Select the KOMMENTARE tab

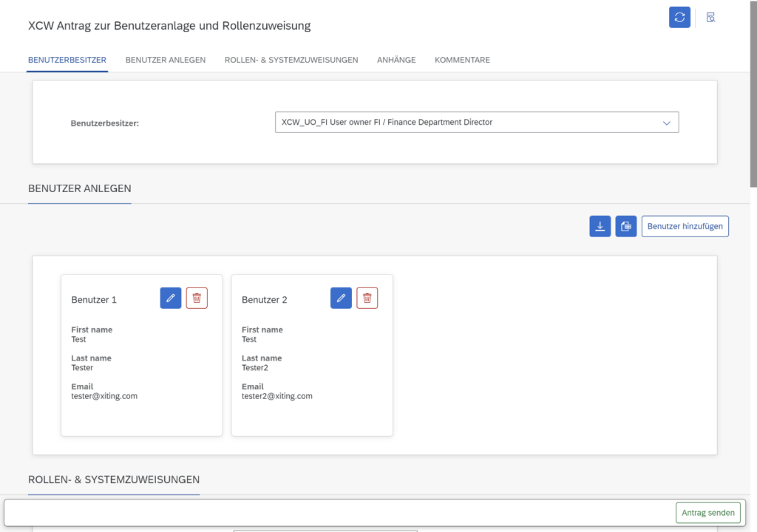coord(462,60)
